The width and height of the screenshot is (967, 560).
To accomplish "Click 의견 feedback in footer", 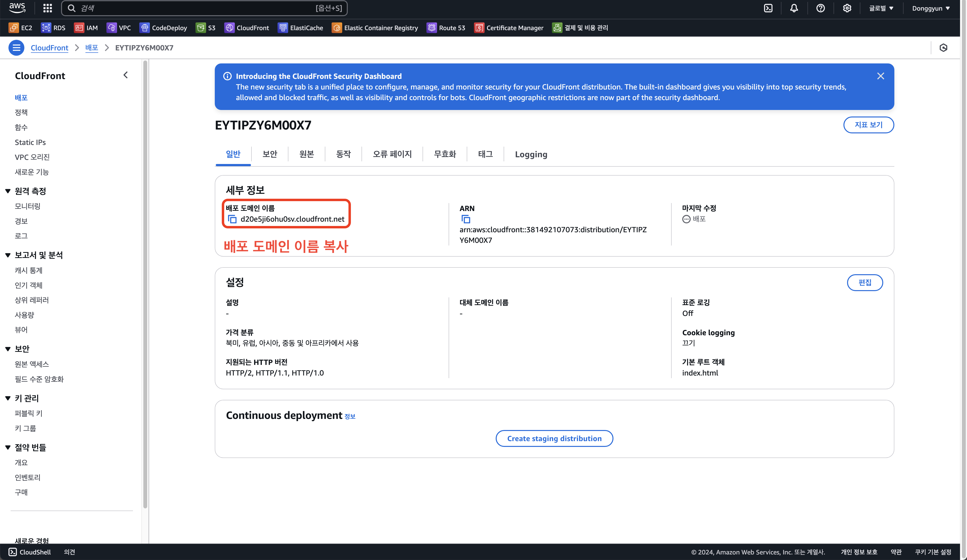I will [70, 552].
